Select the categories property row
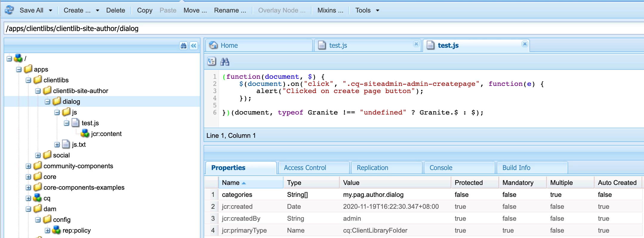Viewport: 644px width, 238px height. click(x=424, y=194)
